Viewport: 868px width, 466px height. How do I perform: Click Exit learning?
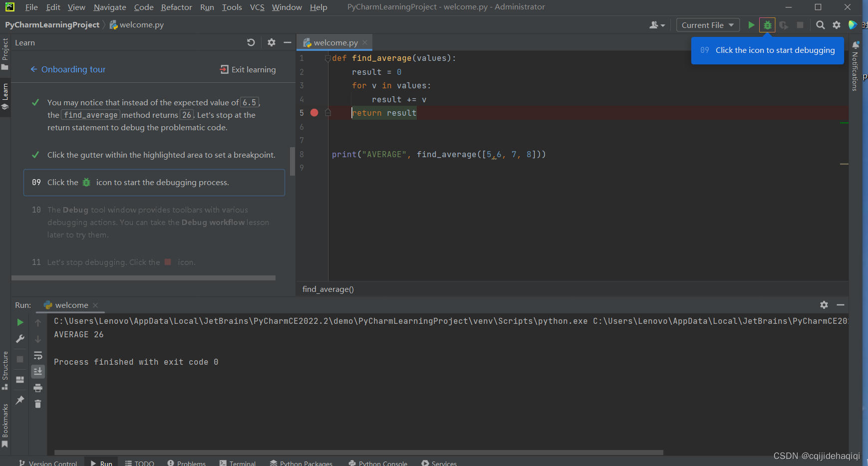coord(248,69)
